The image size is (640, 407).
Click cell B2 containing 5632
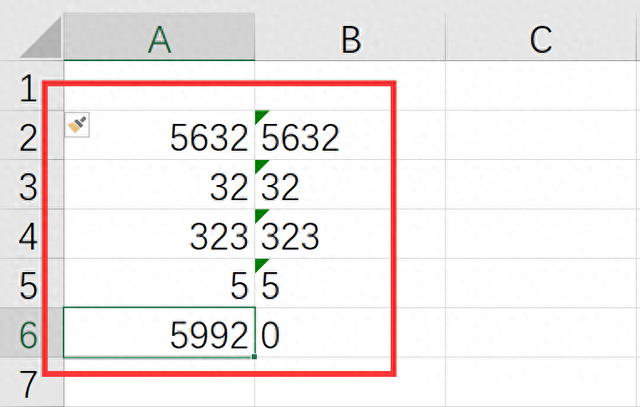point(350,135)
